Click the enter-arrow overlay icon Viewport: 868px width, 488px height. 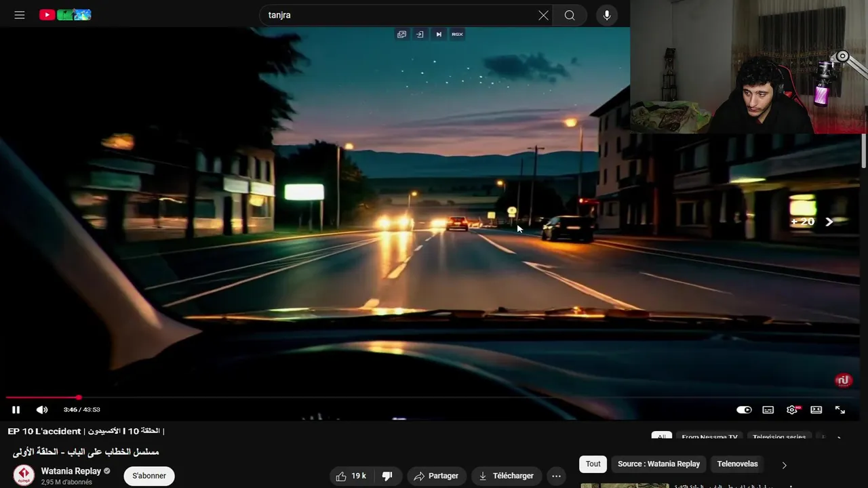click(x=420, y=34)
